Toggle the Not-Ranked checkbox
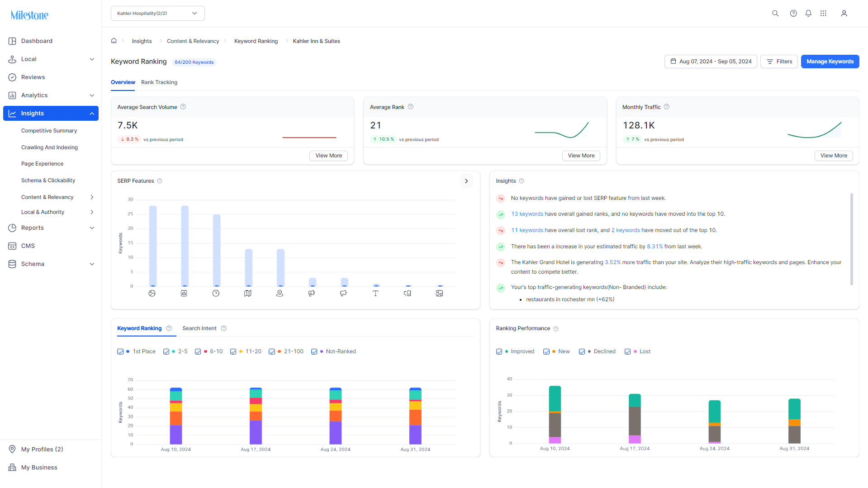 [314, 352]
